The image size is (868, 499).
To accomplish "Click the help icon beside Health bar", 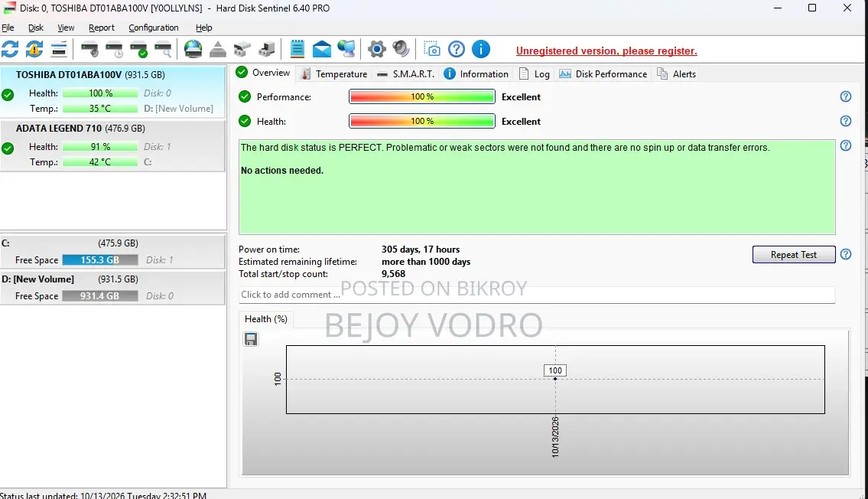I will 846,121.
